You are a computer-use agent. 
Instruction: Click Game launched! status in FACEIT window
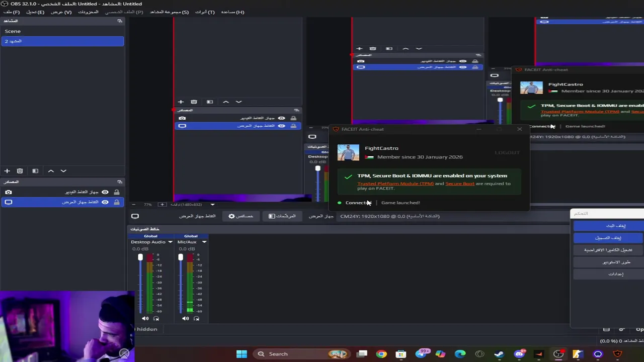point(400,203)
